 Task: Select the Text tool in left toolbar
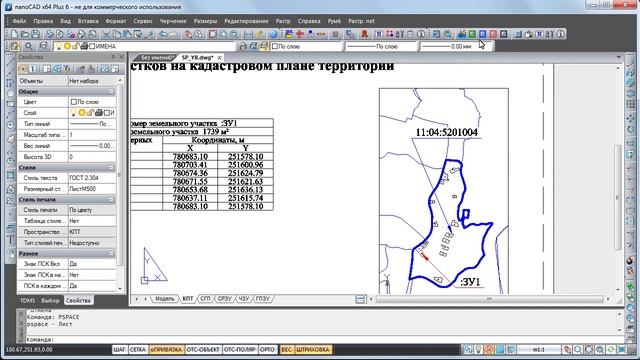click(11, 240)
